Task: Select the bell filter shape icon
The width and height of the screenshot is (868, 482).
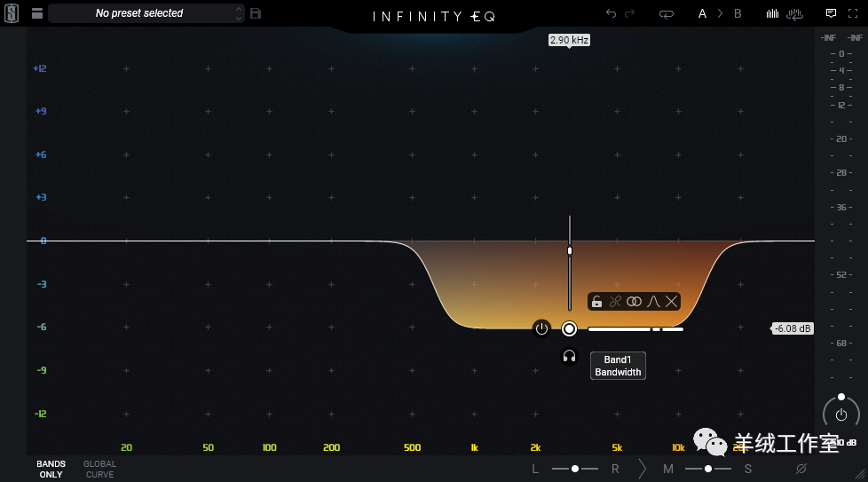Action: pos(653,302)
